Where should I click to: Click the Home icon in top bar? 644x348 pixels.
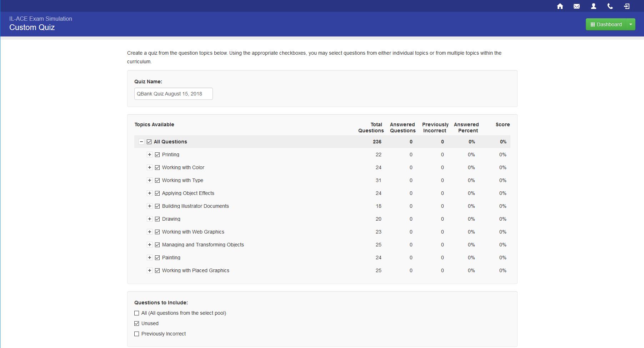[x=560, y=6]
